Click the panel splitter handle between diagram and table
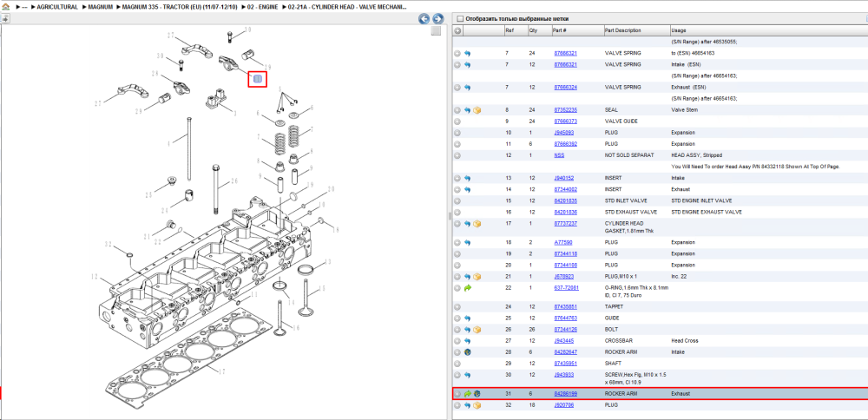Screen dimensions: 868x420 [449, 216]
